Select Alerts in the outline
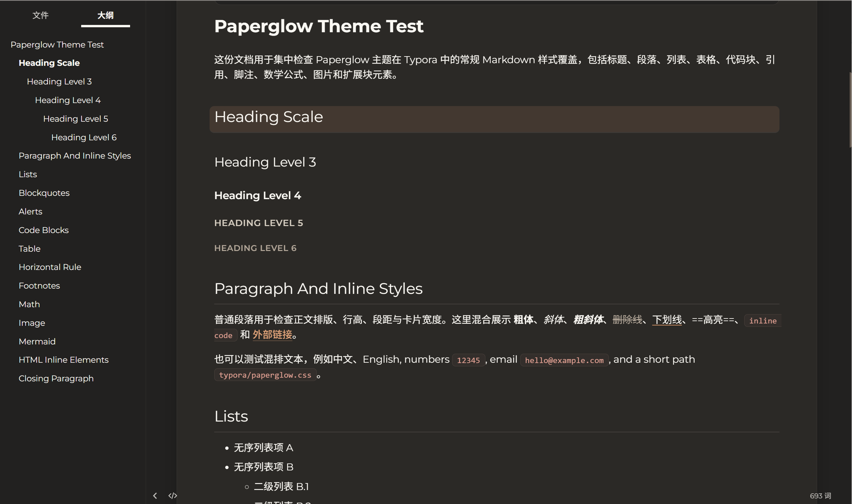 [30, 211]
